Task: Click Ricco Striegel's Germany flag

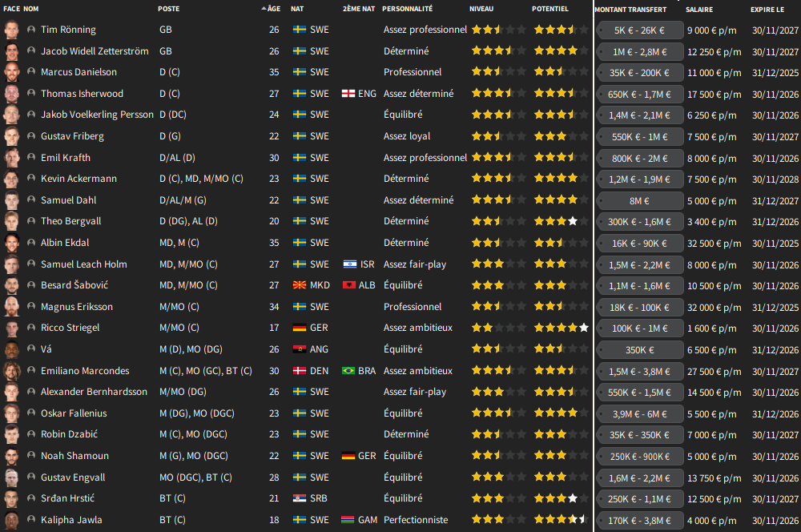Action: pos(300,328)
